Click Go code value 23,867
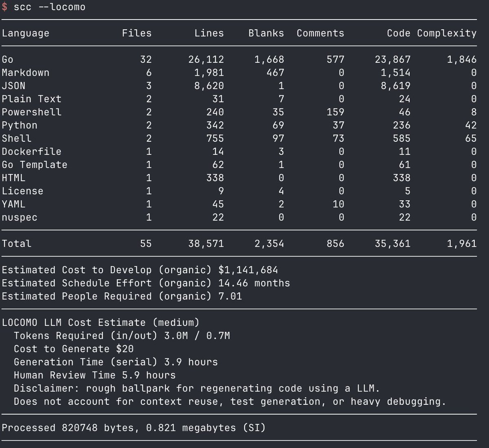The height and width of the screenshot is (448, 489). (393, 59)
